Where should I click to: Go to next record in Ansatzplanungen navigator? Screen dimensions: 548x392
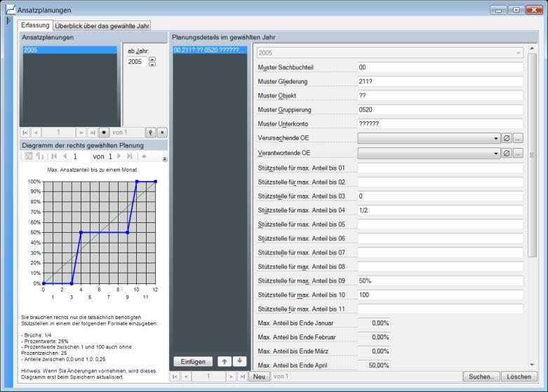[81, 133]
